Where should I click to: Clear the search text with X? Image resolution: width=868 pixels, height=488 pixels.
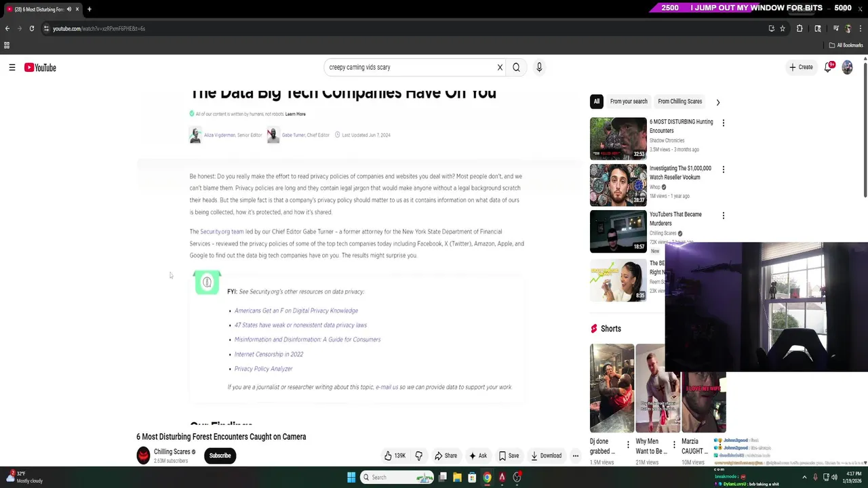click(x=500, y=67)
